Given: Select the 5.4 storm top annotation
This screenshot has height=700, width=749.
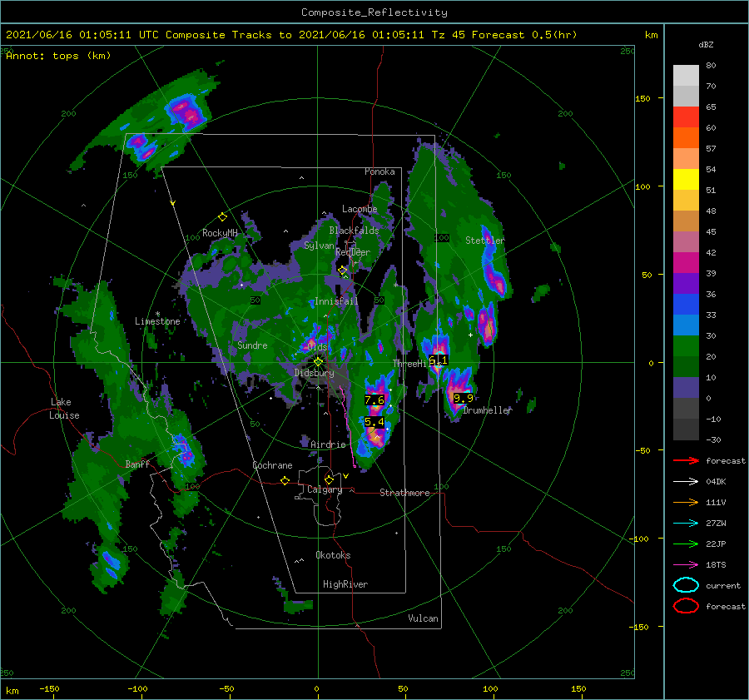Looking at the screenshot, I should click(x=374, y=422).
